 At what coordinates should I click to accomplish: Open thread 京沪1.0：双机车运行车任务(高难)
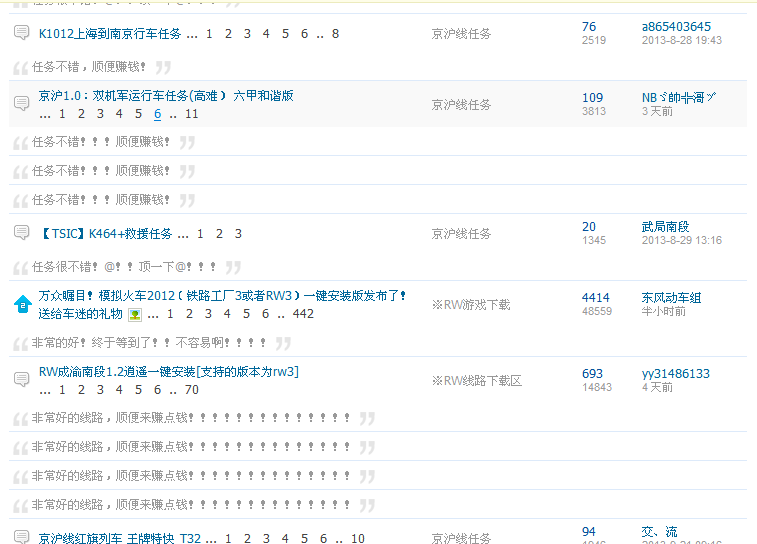[166, 96]
